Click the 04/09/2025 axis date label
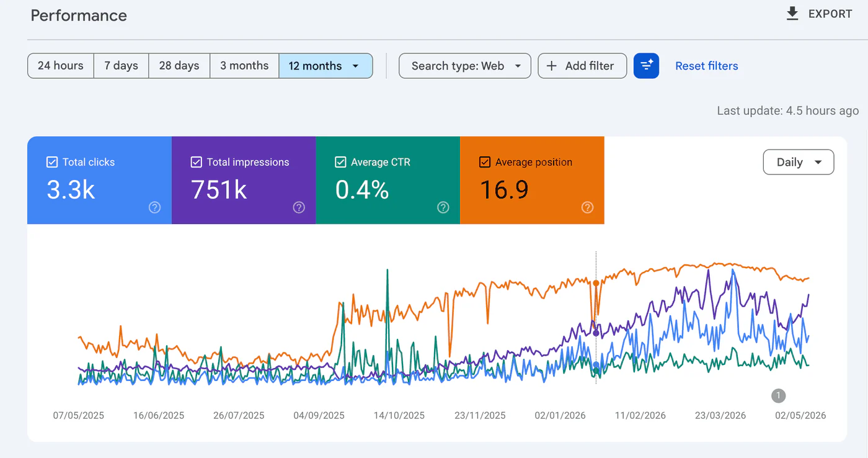 tap(319, 415)
